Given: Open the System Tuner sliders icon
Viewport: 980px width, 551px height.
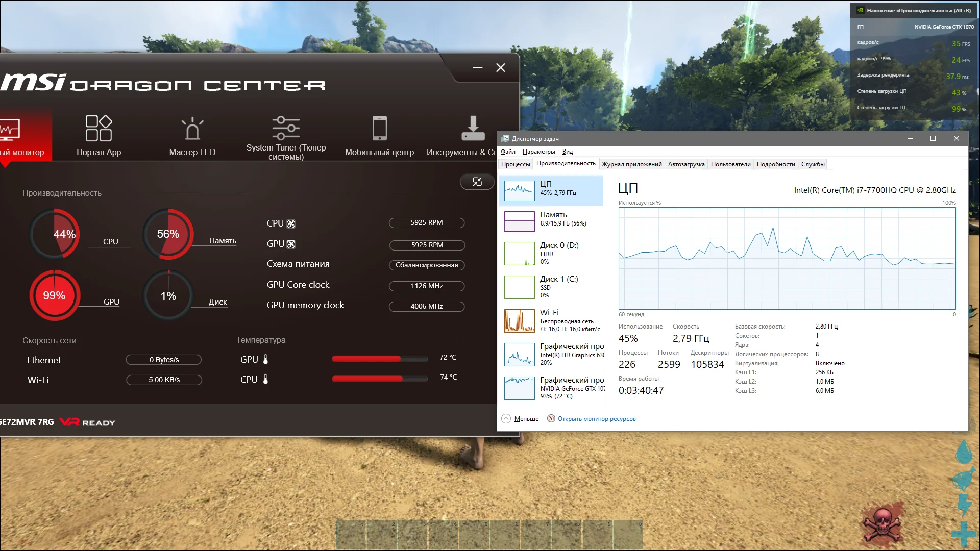Looking at the screenshot, I should pyautogui.click(x=286, y=128).
